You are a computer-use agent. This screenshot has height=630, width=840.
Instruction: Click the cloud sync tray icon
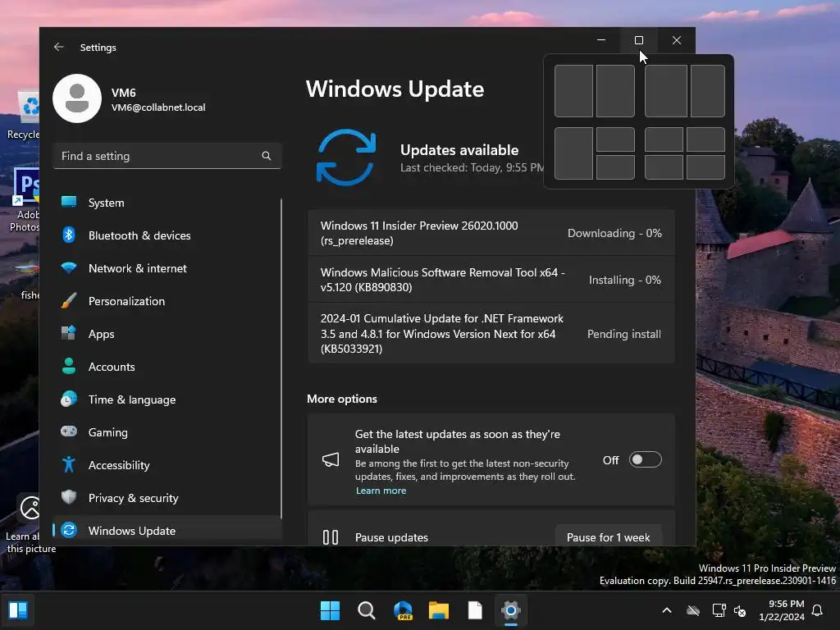(693, 610)
